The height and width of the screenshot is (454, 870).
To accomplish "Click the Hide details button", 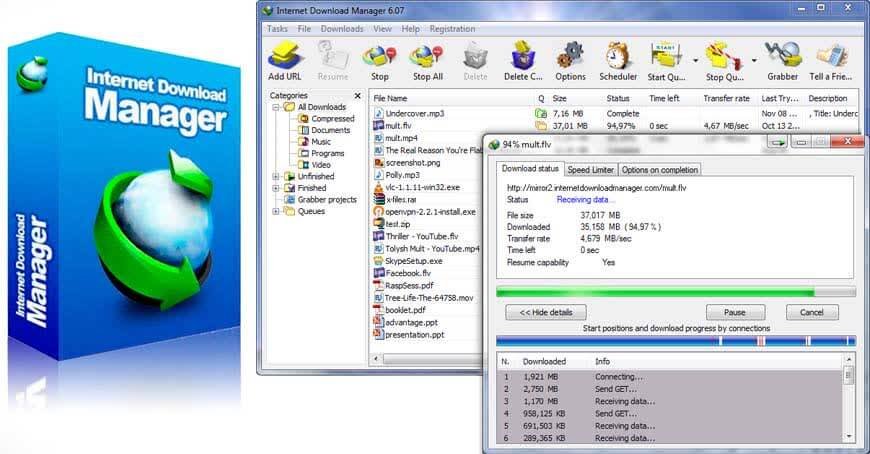I will point(545,312).
